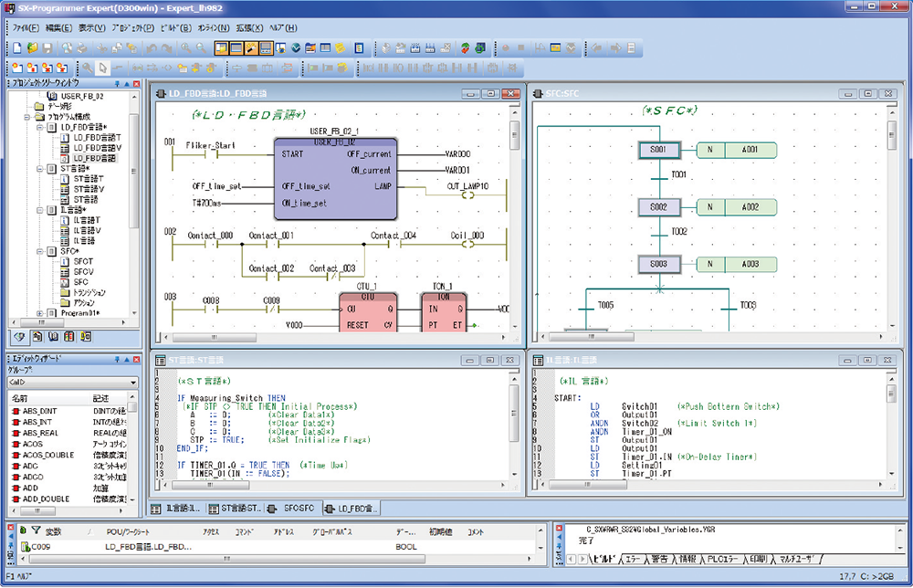Click the Zoom In magnifier icon
This screenshot has width=913, height=588.
pos(185,48)
